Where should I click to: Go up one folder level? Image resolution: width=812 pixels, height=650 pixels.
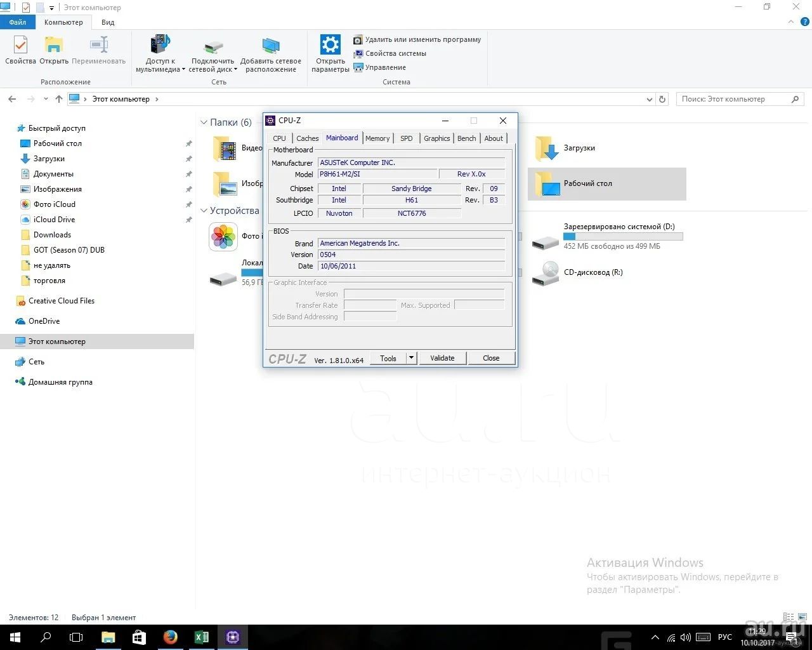pos(59,99)
